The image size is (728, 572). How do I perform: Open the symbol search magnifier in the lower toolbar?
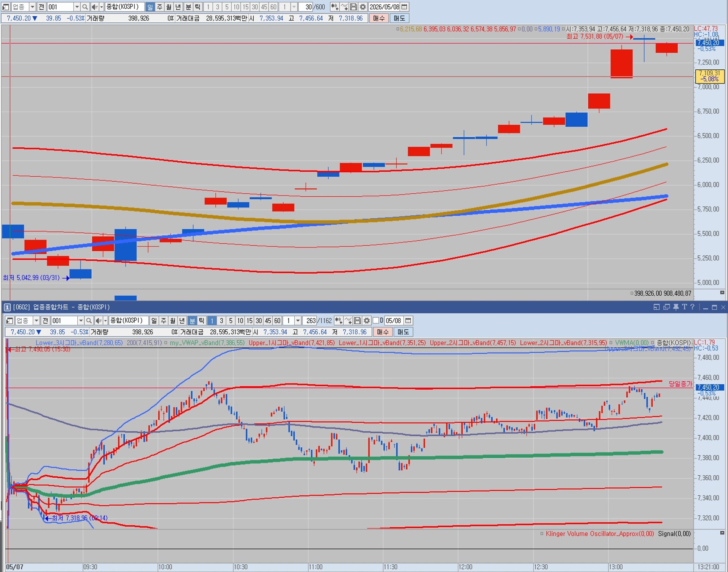pos(89,321)
